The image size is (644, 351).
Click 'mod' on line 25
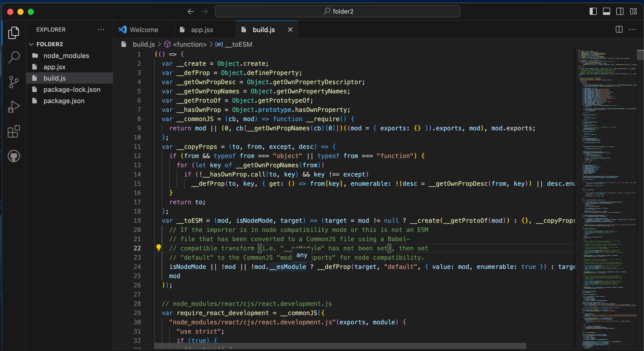tap(175, 276)
